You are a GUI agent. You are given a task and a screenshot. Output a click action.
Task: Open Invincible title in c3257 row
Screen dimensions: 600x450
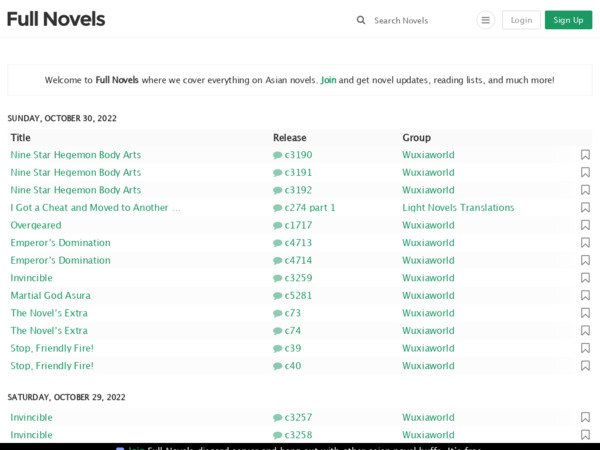tap(31, 417)
